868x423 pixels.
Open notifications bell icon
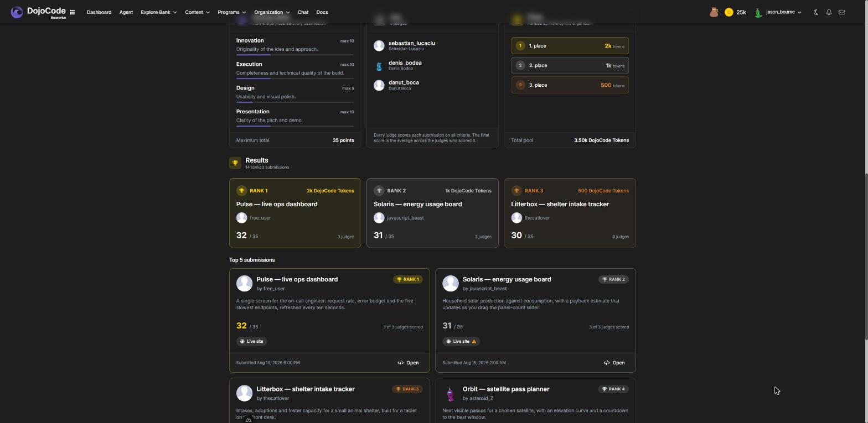pos(829,12)
